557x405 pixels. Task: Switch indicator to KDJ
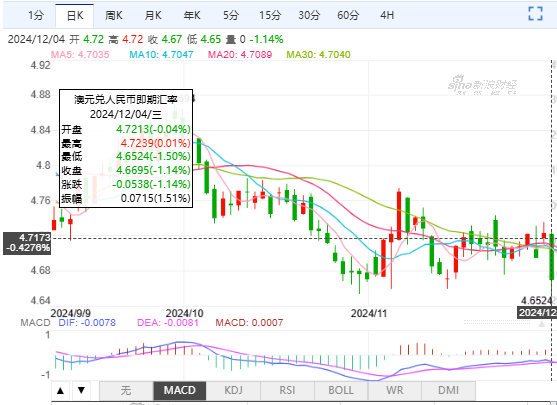click(x=233, y=391)
